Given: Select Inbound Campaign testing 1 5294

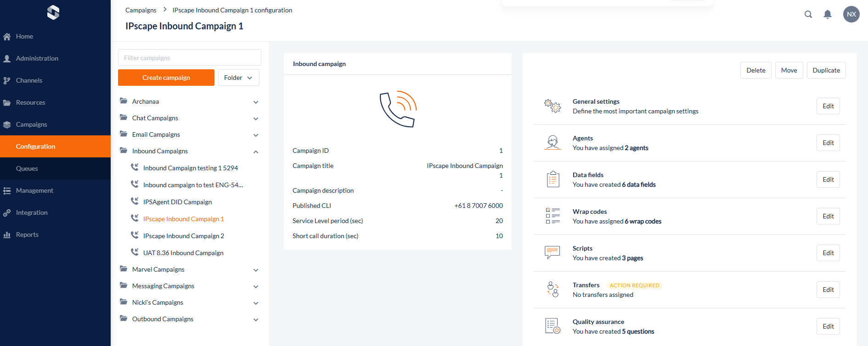Looking at the screenshot, I should tap(191, 168).
